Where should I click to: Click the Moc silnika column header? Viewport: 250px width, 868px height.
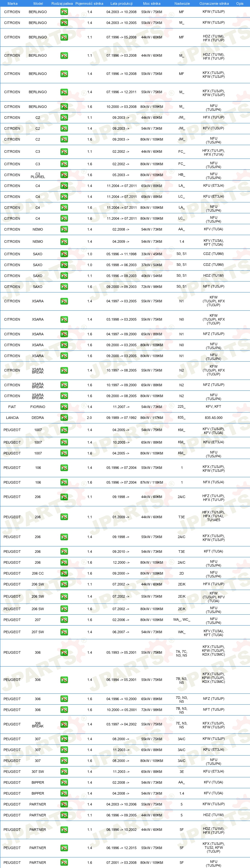coord(152,4)
